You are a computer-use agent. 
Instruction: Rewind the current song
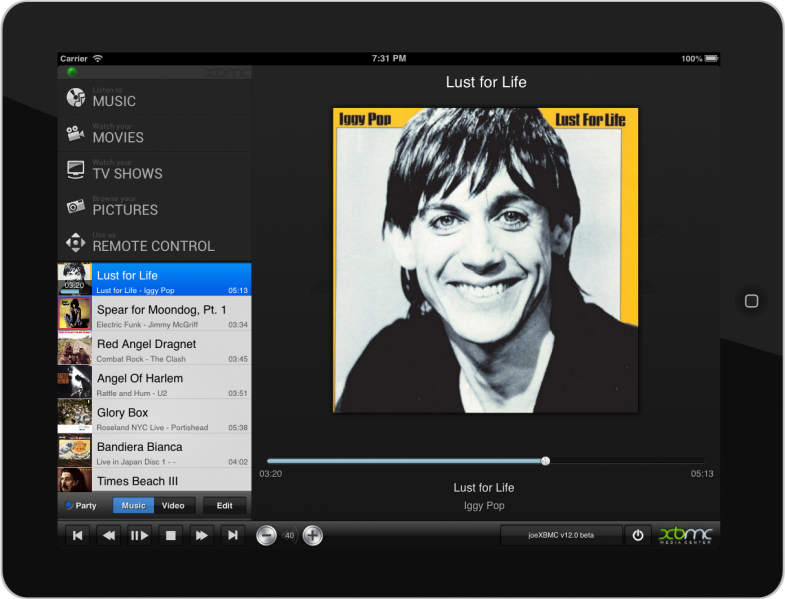109,535
